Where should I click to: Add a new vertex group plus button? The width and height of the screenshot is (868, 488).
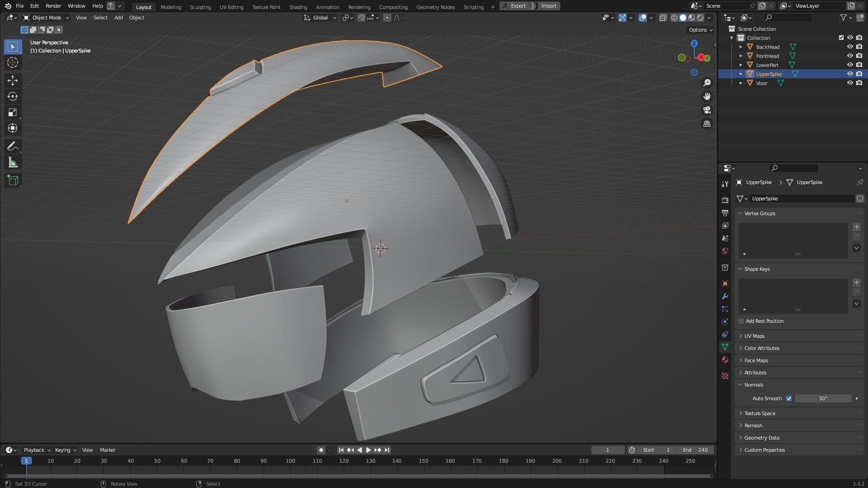tap(857, 227)
